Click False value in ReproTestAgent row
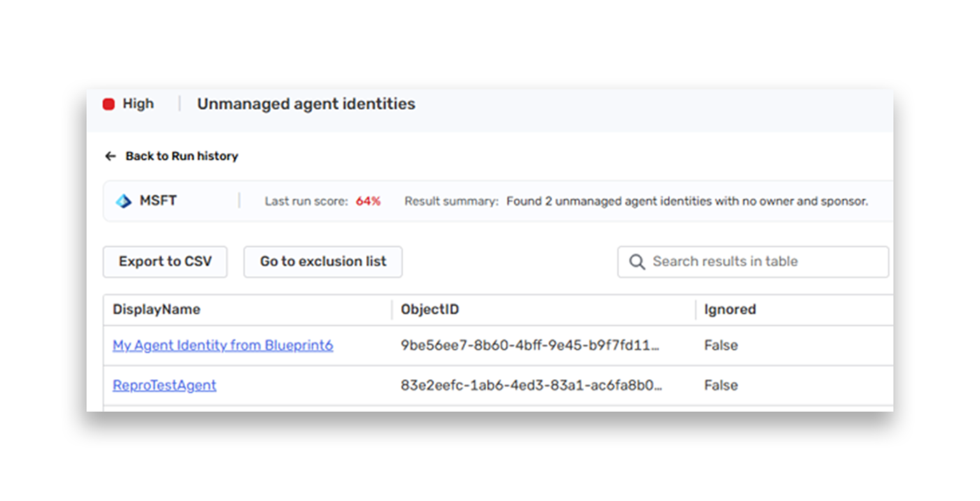Viewport: 980px width, 501px height. click(721, 386)
